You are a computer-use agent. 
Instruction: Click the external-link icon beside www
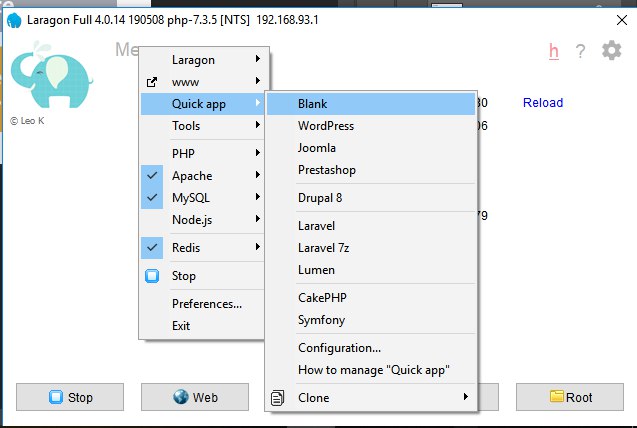pos(152,82)
